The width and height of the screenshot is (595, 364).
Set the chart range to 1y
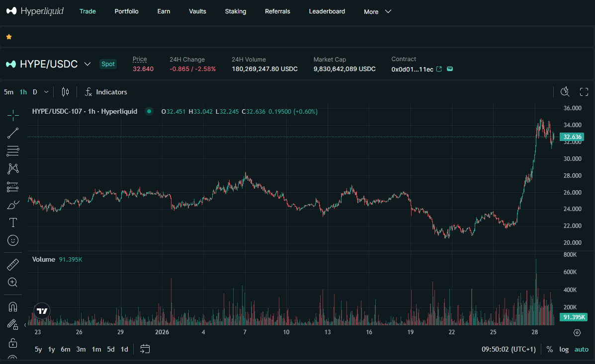point(52,349)
